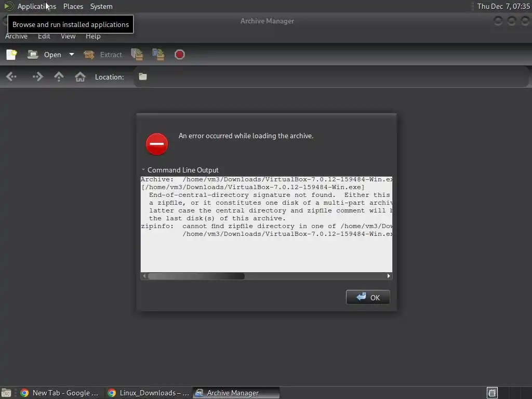Click the horizontal scrollbar thumb in output
Screen dimensions: 532x399
pyautogui.click(x=196, y=276)
